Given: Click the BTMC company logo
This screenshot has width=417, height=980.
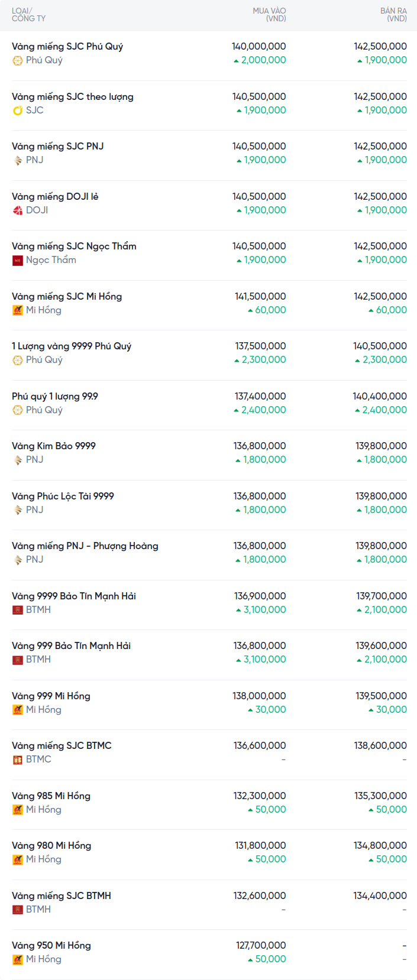Looking at the screenshot, I should pyautogui.click(x=18, y=760).
